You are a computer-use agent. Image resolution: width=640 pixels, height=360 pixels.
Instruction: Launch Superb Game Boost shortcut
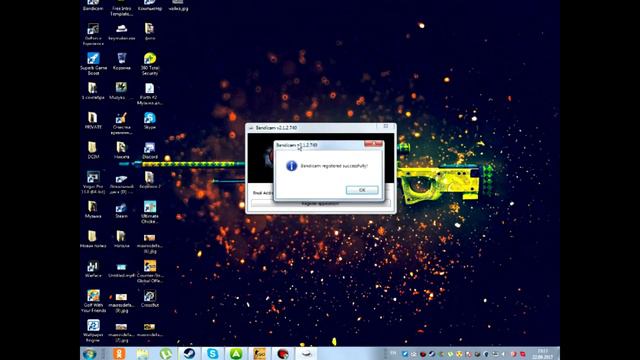coord(93,64)
